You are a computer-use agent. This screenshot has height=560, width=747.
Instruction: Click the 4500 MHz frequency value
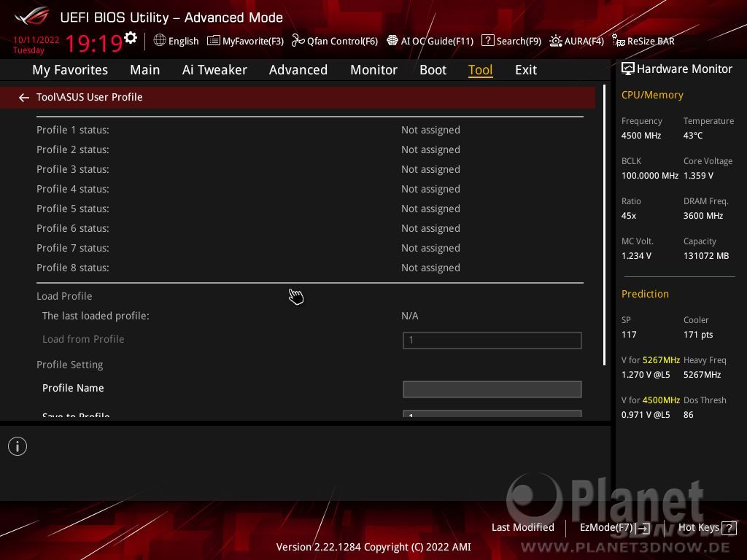(x=641, y=136)
